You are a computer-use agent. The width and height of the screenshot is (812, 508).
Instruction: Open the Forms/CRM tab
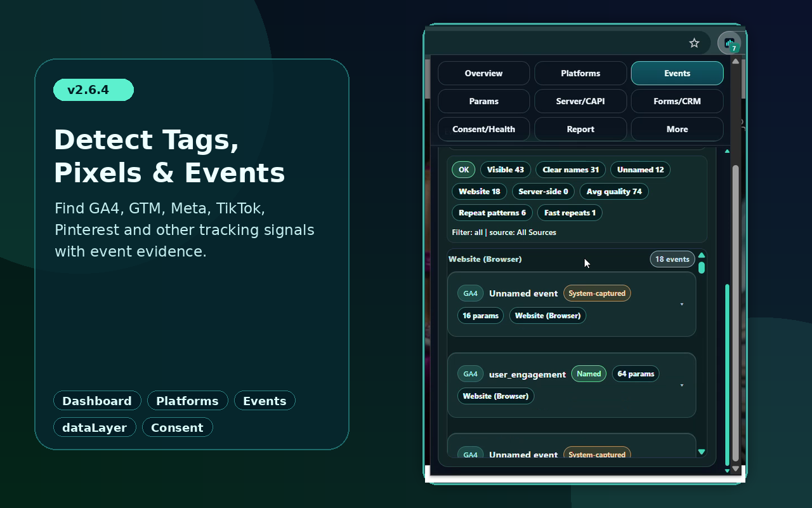[x=677, y=101]
